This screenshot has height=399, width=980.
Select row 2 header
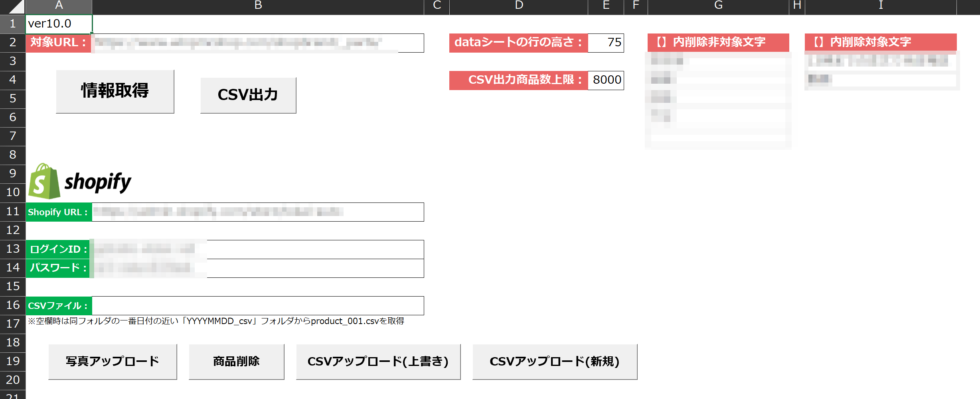click(x=13, y=43)
